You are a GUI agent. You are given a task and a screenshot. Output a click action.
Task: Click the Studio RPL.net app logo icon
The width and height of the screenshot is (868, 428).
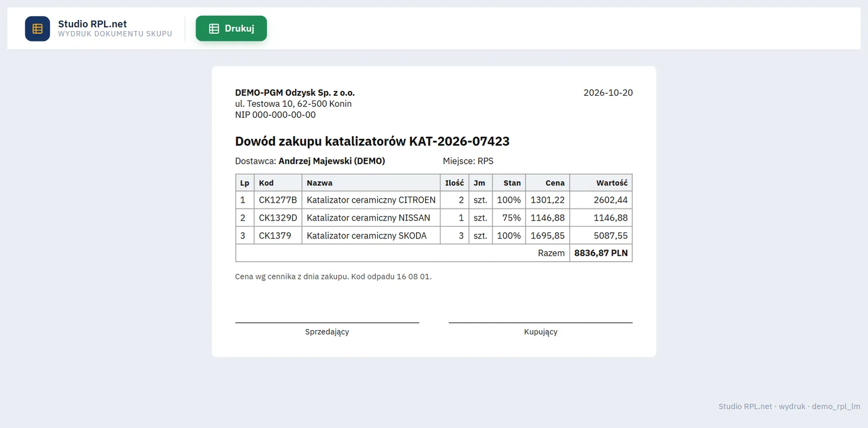(x=37, y=28)
